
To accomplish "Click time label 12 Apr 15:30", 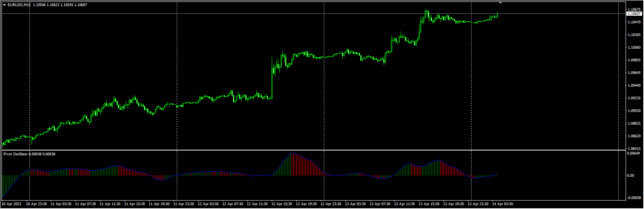I will (x=282, y=204).
